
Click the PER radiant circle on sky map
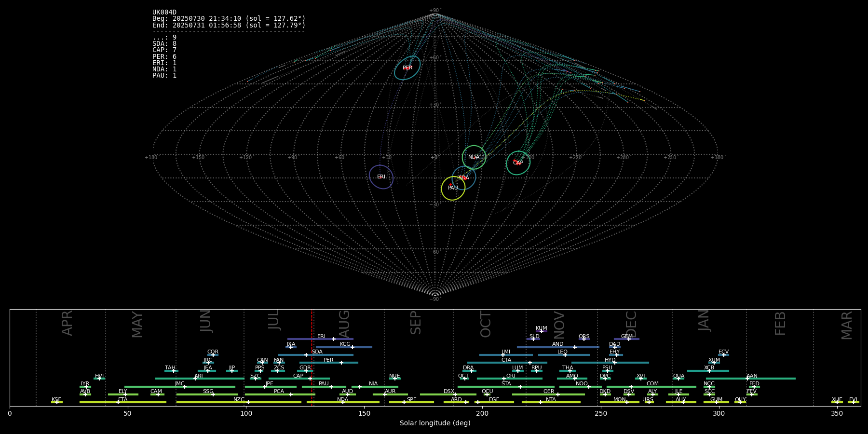click(x=407, y=68)
